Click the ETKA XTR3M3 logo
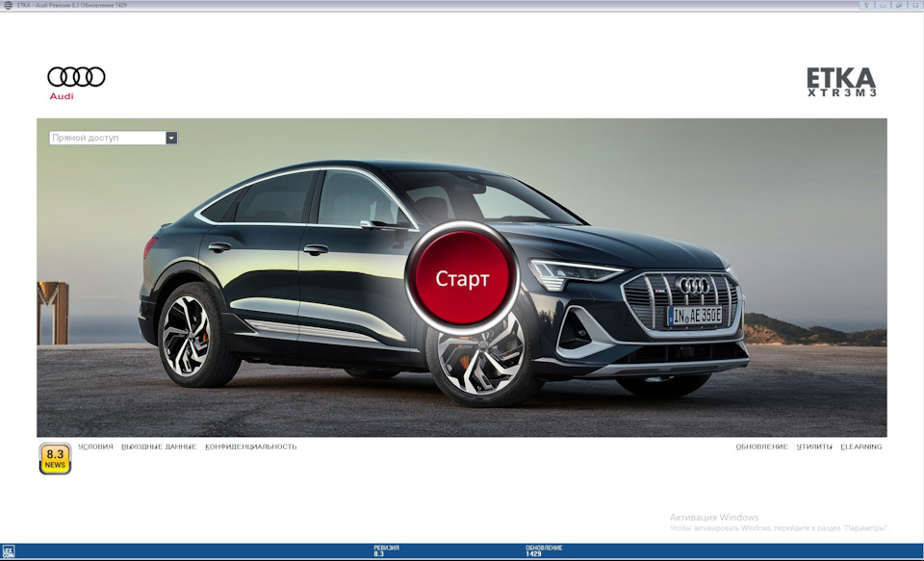 point(841,82)
